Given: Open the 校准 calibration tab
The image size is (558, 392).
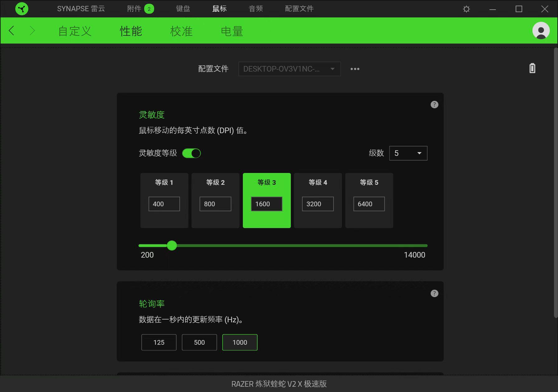Looking at the screenshot, I should 182,30.
